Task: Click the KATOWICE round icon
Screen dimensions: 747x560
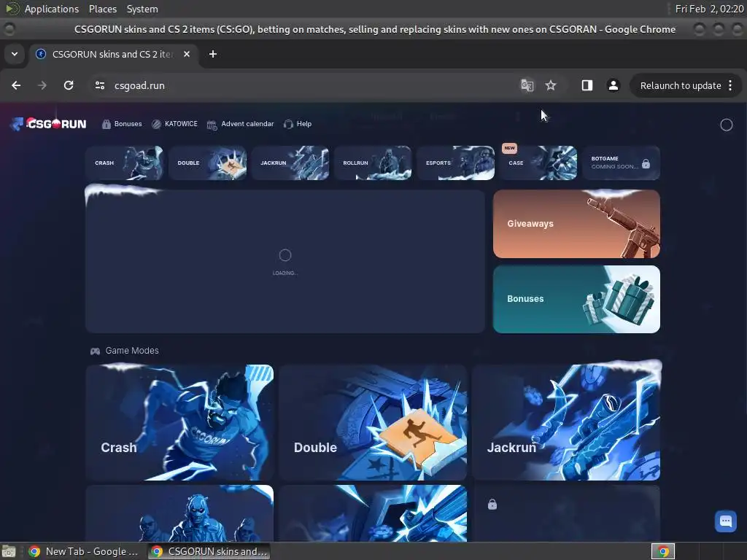Action: point(156,124)
